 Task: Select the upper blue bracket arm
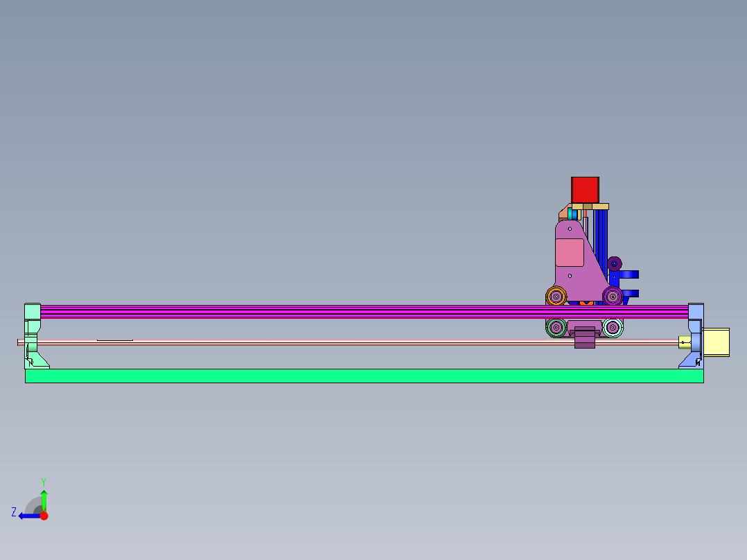[629, 274]
